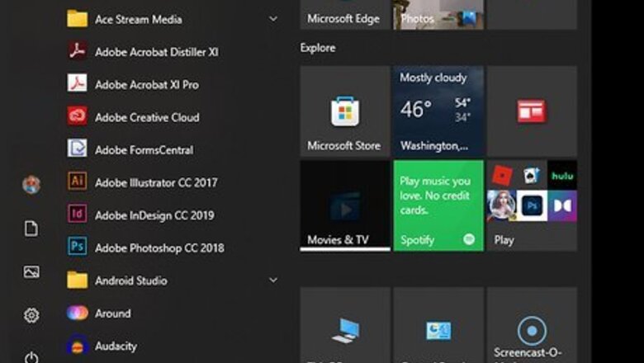The height and width of the screenshot is (363, 644).
Task: Click the Android Studio folder icon
Action: [x=78, y=280]
